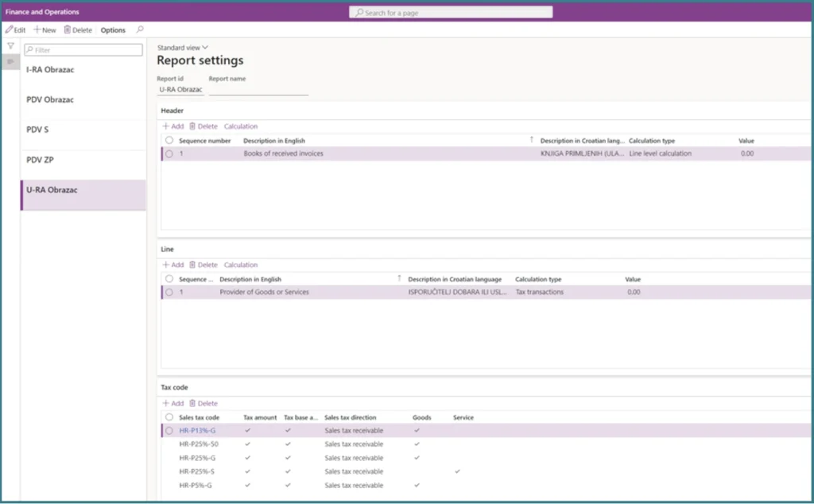814x504 pixels.
Task: Collapse the Line section
Action: coord(167,249)
